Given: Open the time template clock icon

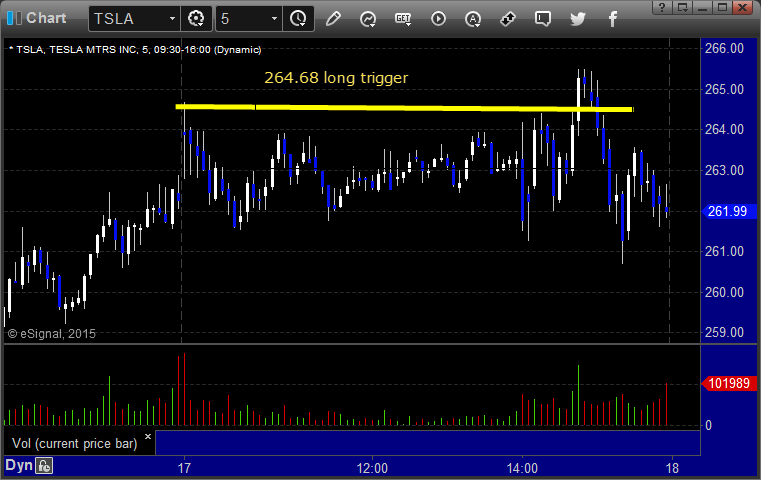Looking at the screenshot, I should click(x=298, y=19).
